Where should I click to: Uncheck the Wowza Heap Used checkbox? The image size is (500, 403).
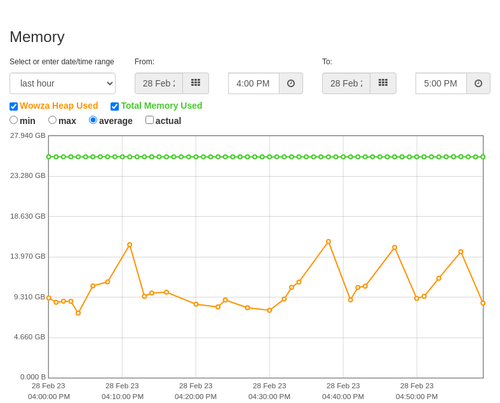[x=14, y=106]
